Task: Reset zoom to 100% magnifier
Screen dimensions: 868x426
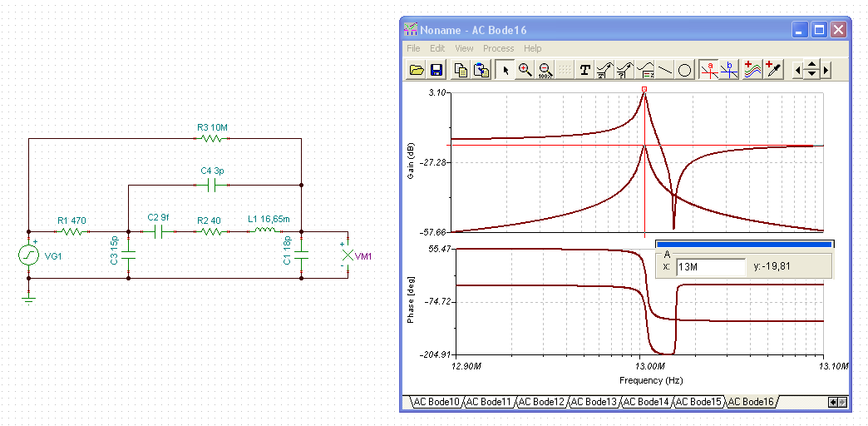Action: pyautogui.click(x=545, y=70)
